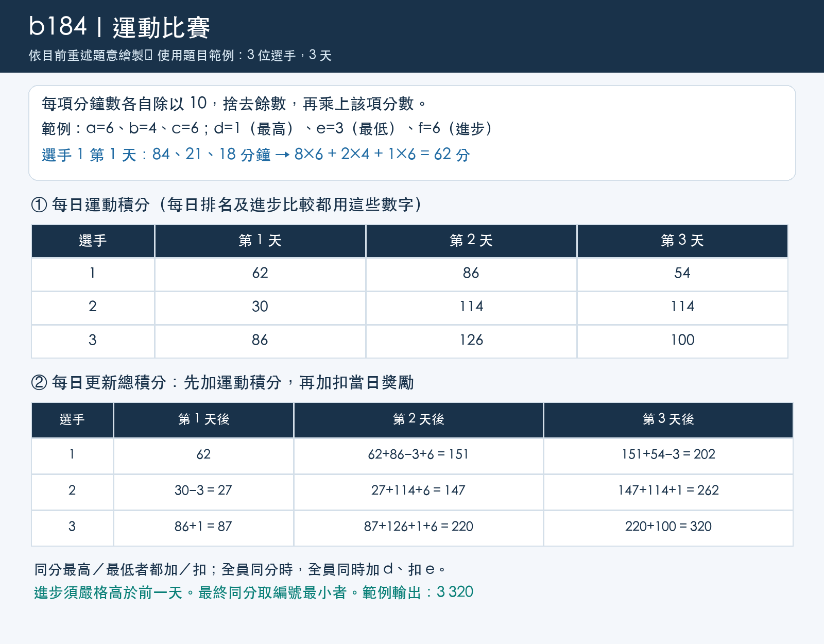Image resolution: width=824 pixels, height=644 pixels.
Task: Click the rule line starting "每項分鐘數各自除以 10"
Action: tap(234, 104)
